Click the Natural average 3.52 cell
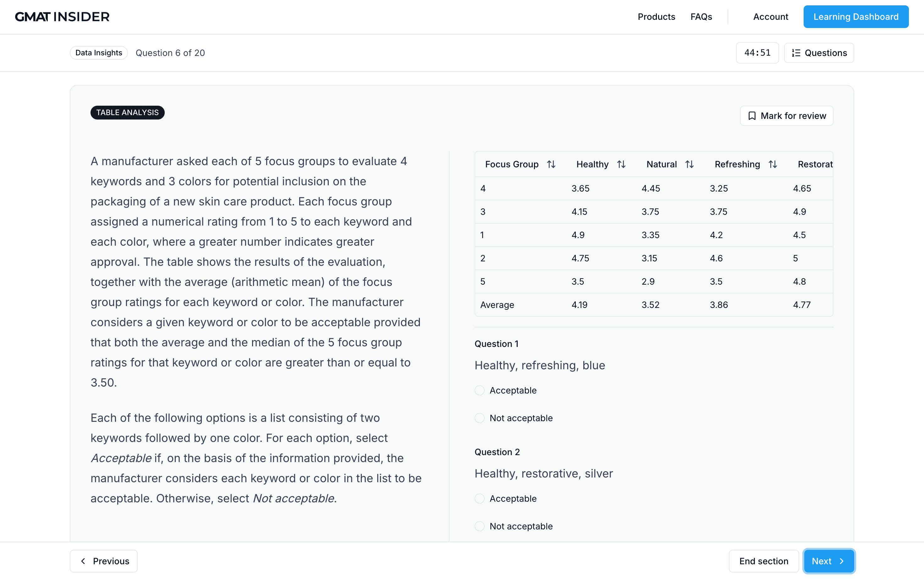Screen dimensions: 924x580 [650, 304]
